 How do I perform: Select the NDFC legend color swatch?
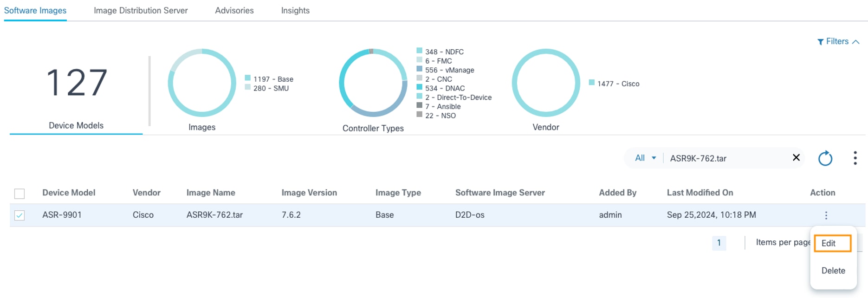420,51
